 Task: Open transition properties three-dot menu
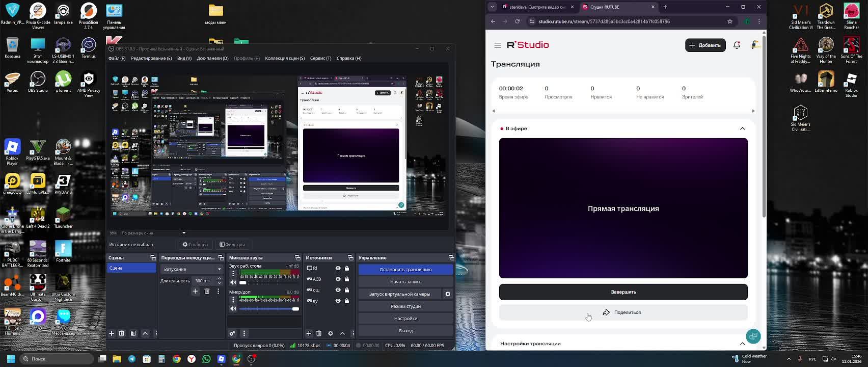click(x=219, y=291)
